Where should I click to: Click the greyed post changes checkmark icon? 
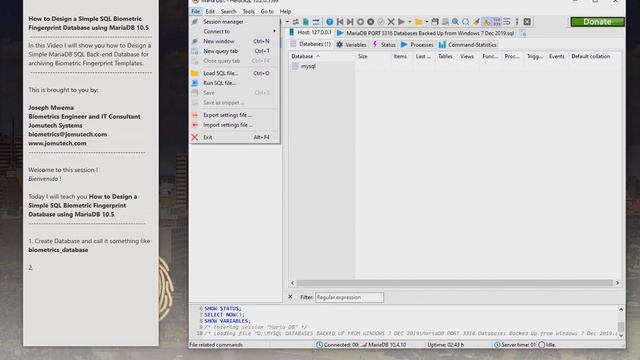tap(380, 22)
